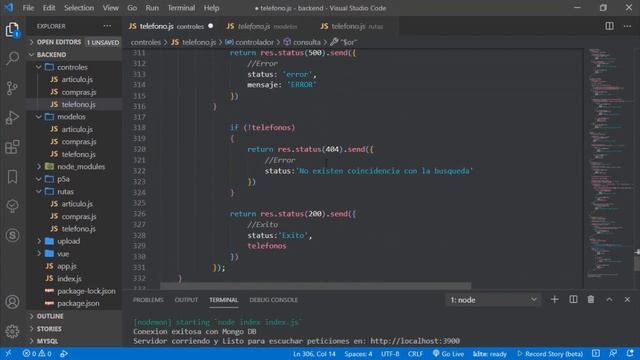The width and height of the screenshot is (640, 360).
Task: Open editor more actions menu
Action: tap(627, 26)
